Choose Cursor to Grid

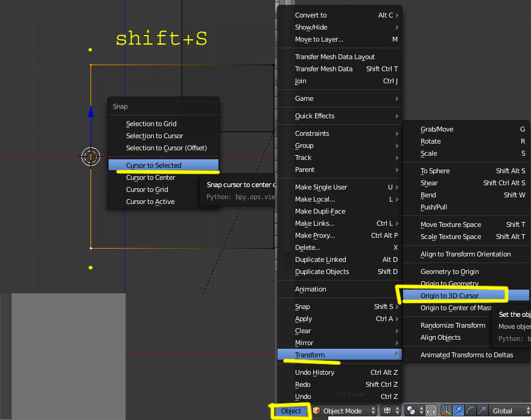pyautogui.click(x=164, y=189)
